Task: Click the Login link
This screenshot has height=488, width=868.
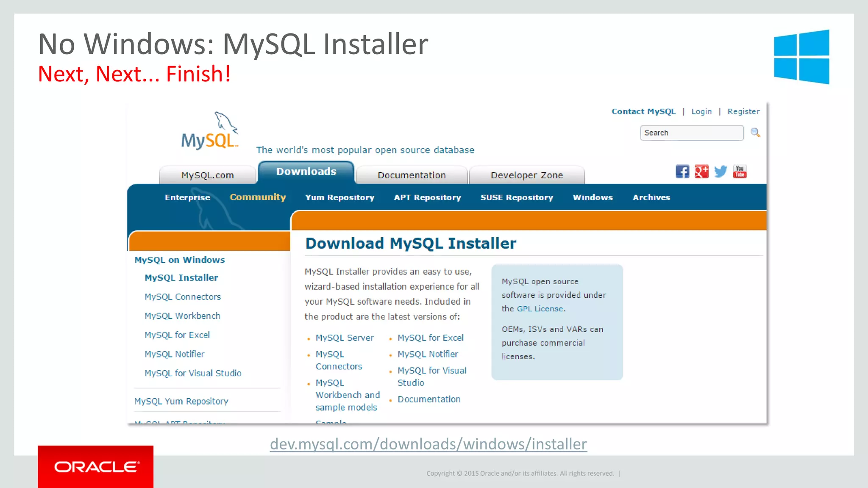Action: coord(701,111)
